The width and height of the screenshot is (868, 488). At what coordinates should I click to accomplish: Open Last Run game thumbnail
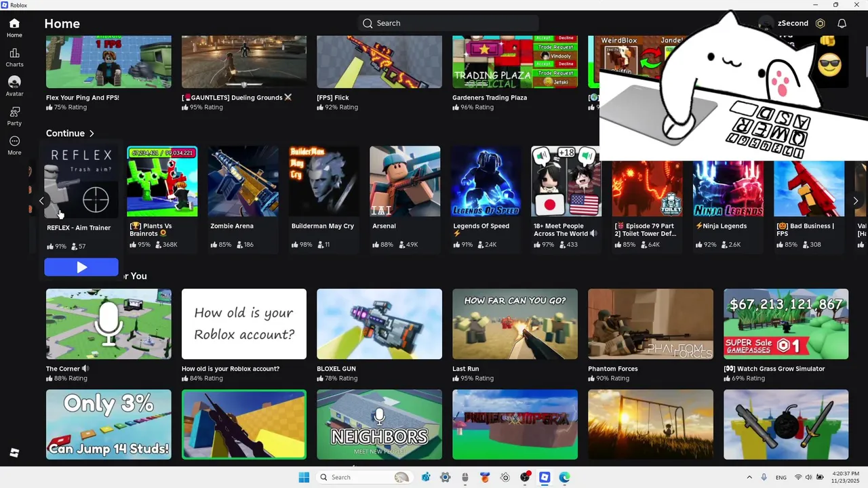coord(515,324)
